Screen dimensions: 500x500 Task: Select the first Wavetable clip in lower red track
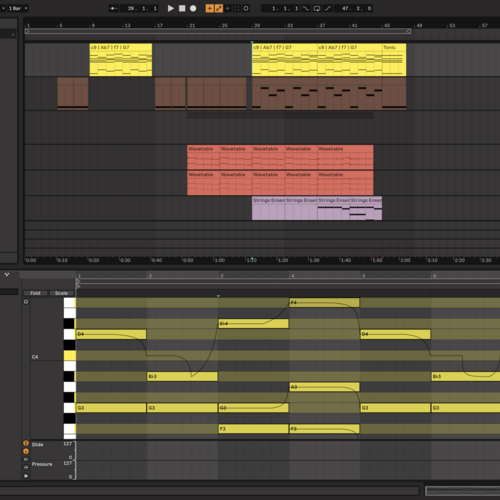[x=203, y=183]
